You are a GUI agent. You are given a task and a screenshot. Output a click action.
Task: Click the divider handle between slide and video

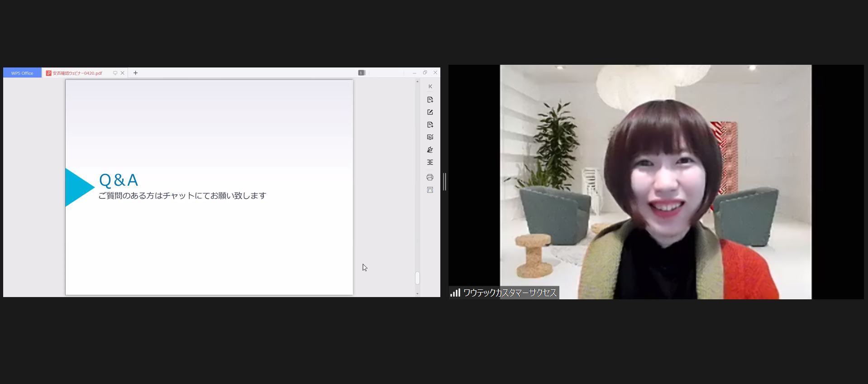tap(444, 182)
